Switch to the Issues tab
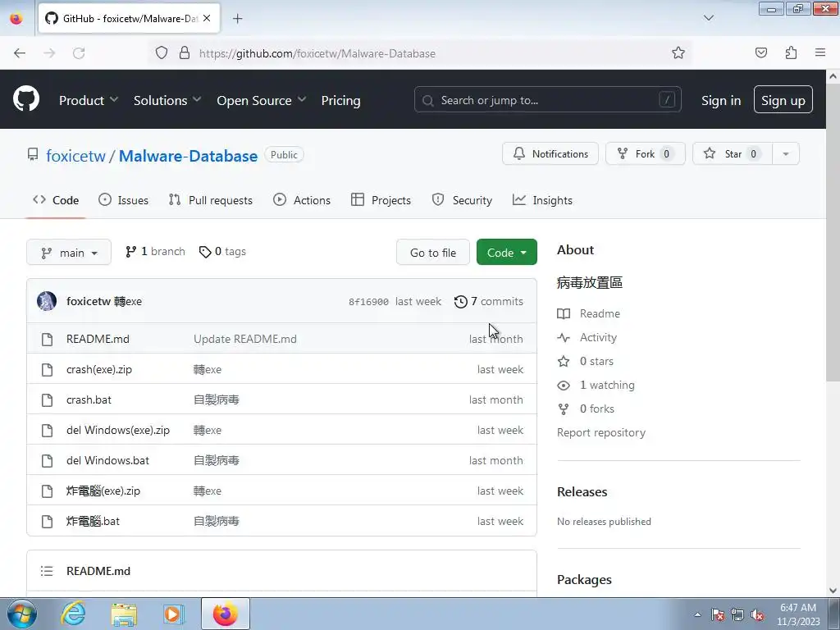 pos(123,200)
